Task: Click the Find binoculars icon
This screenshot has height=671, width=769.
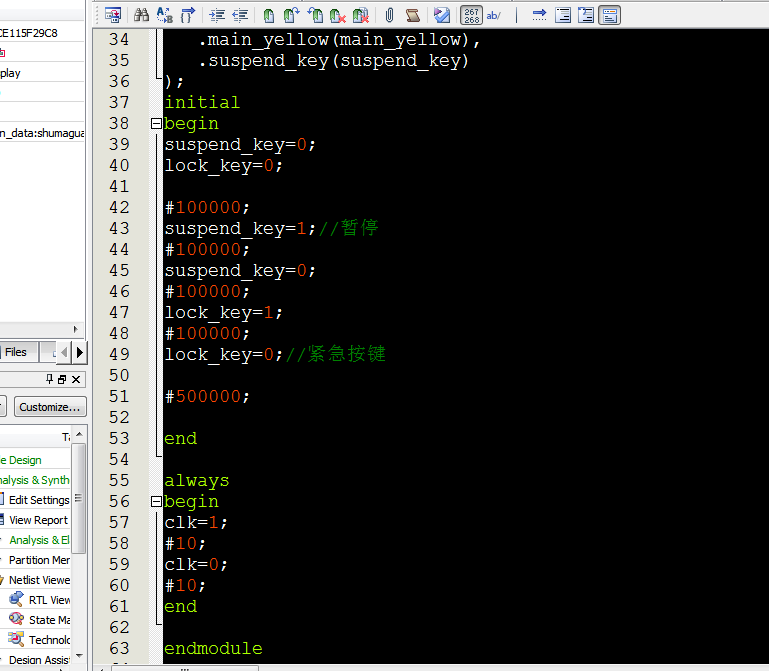Action: pyautogui.click(x=141, y=15)
